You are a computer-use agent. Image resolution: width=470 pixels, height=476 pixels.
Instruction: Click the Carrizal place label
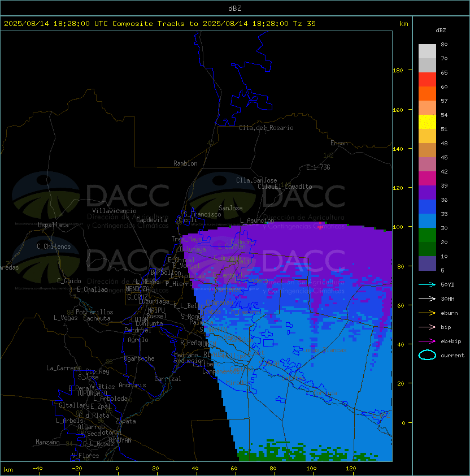(x=167, y=379)
